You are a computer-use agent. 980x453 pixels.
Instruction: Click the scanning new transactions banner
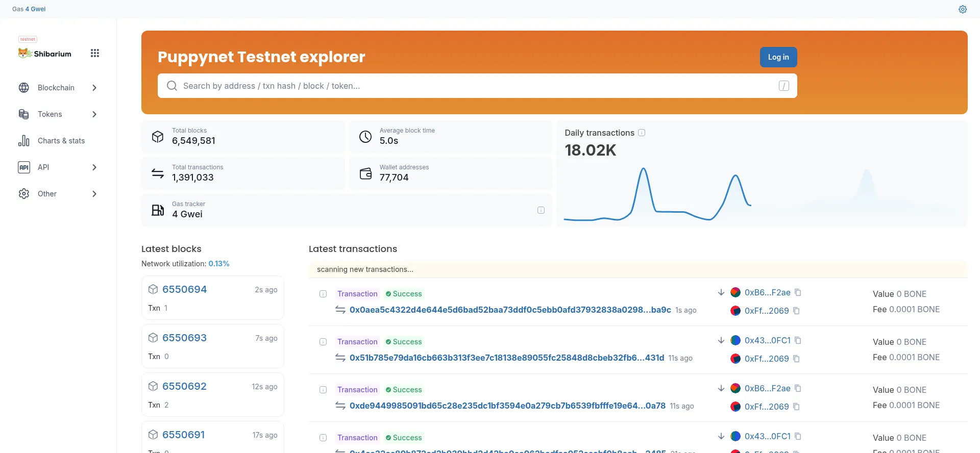click(x=638, y=269)
